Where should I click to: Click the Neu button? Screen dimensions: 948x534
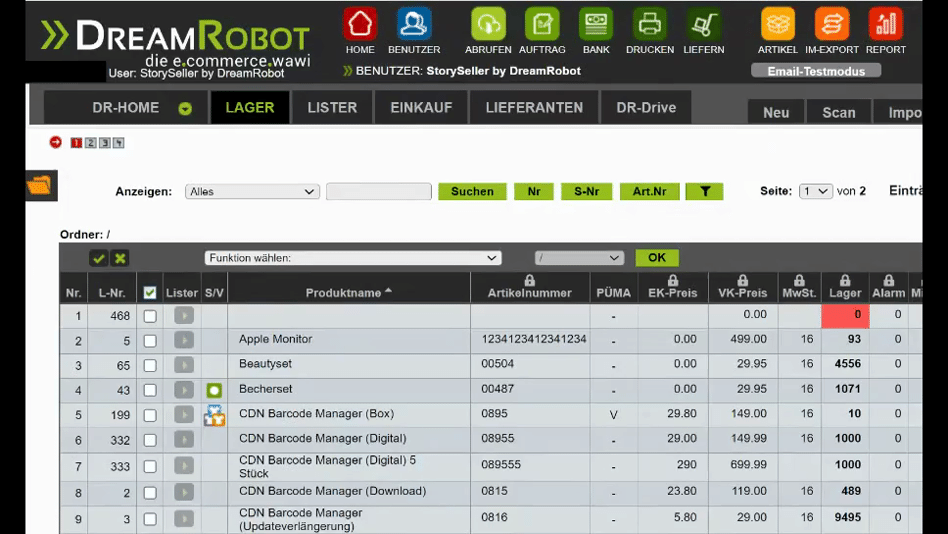coord(776,112)
